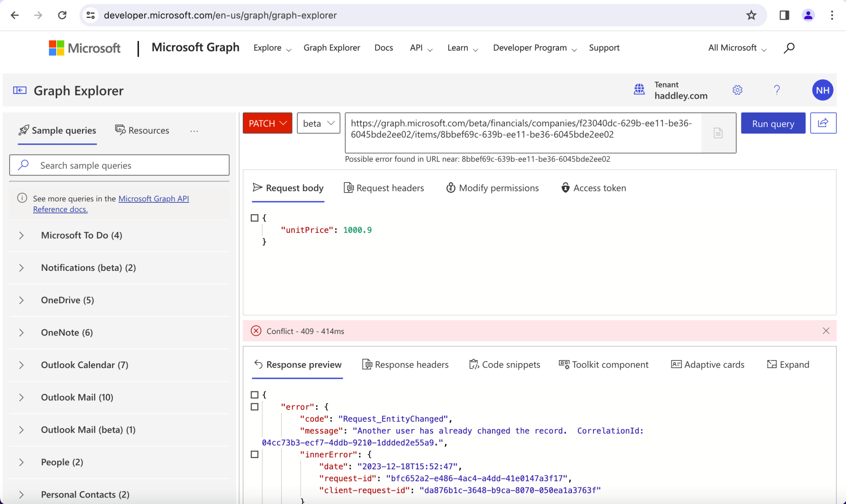The height and width of the screenshot is (504, 846).
Task: Click the share query icon
Action: click(x=823, y=123)
